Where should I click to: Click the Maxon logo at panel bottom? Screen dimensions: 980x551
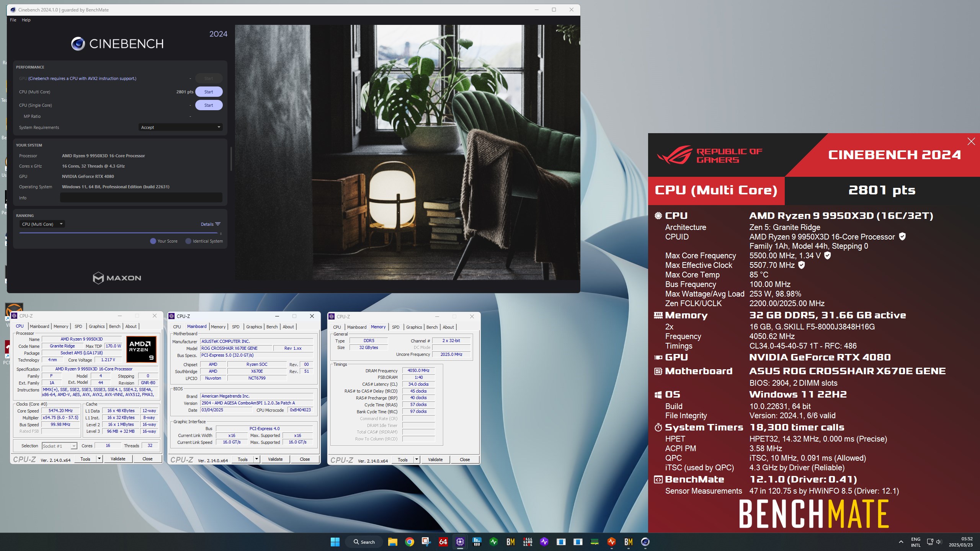coord(117,278)
